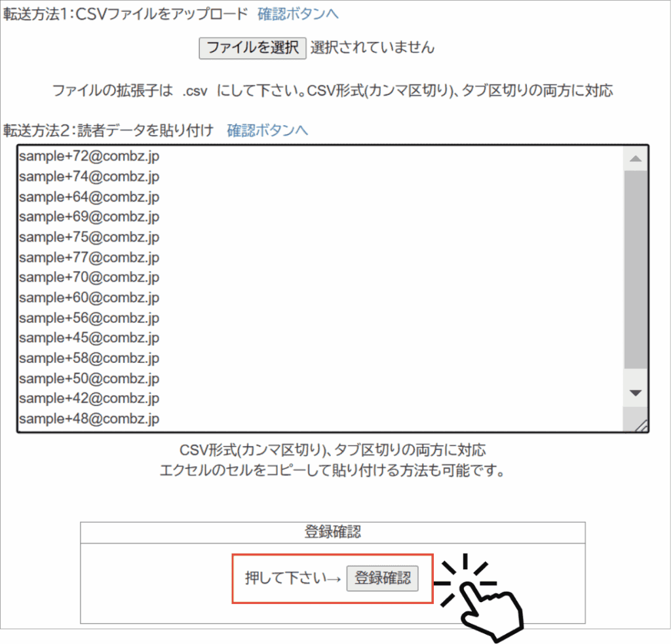The height and width of the screenshot is (644, 671).
Task: Click the line sample+45@combz.jp
Action: (89, 337)
